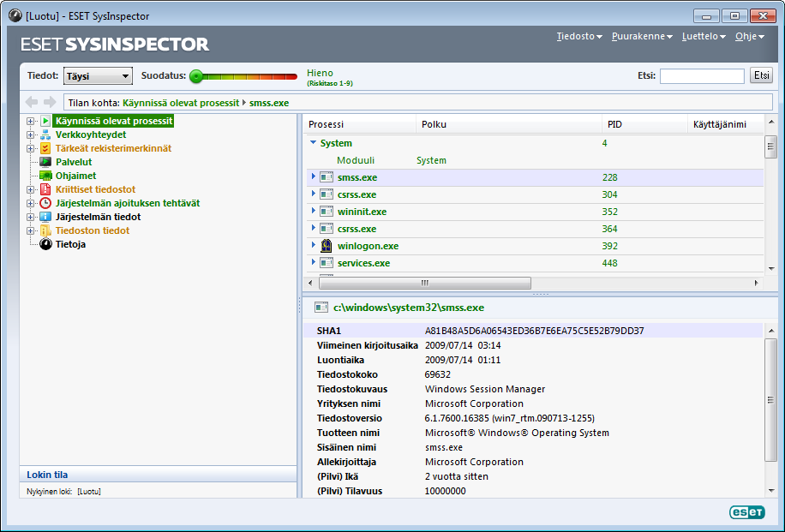Click the horizontal scrollbar in the process list

click(424, 284)
